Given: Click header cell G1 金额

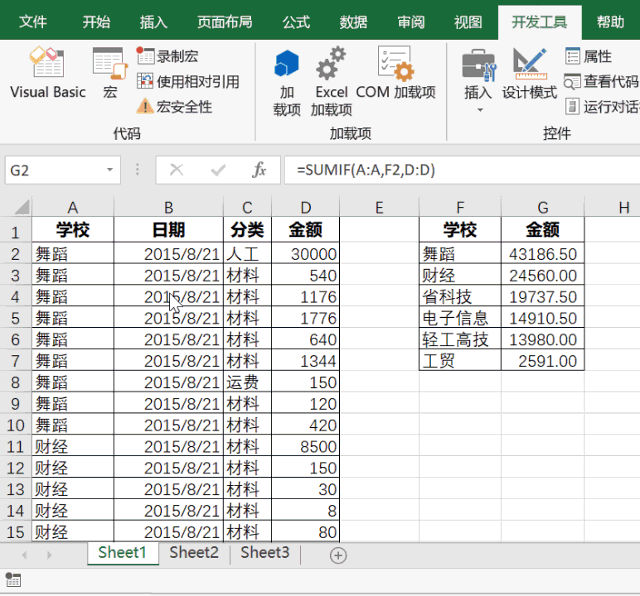Looking at the screenshot, I should [x=543, y=230].
